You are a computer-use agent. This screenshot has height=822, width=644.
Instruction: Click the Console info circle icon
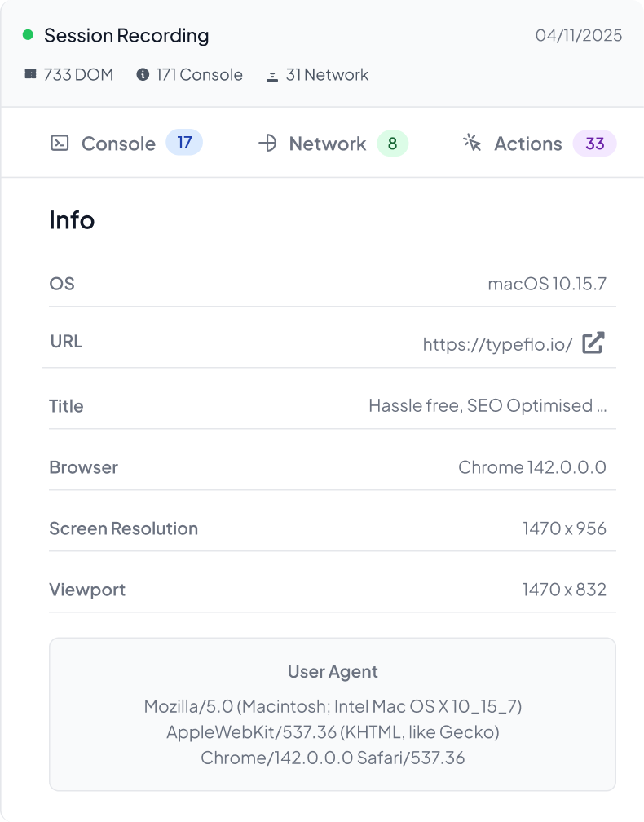[x=143, y=75]
